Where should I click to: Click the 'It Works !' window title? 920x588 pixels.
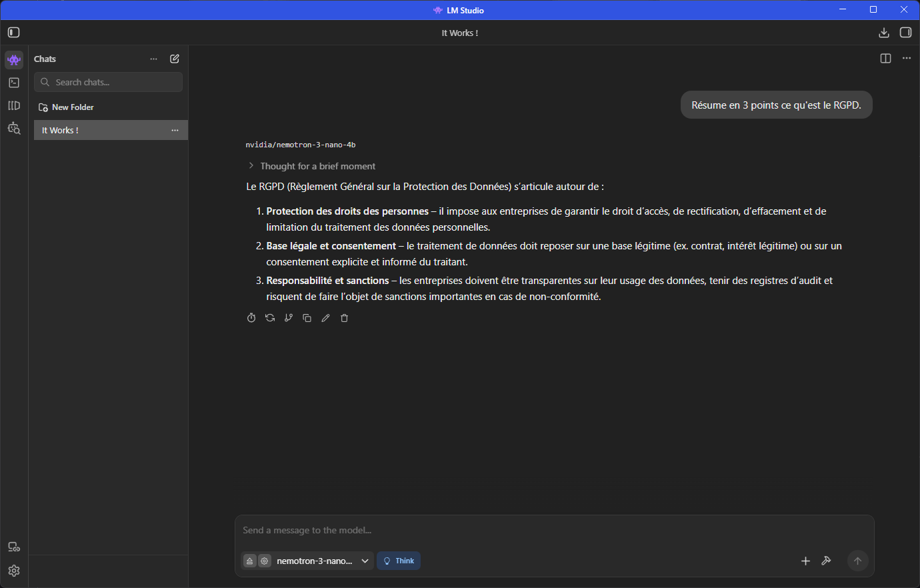point(460,33)
